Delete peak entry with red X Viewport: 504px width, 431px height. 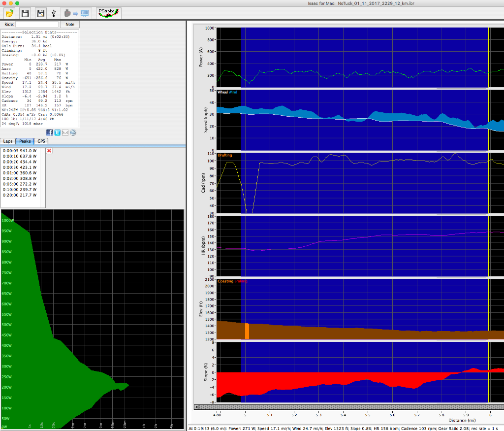49,151
